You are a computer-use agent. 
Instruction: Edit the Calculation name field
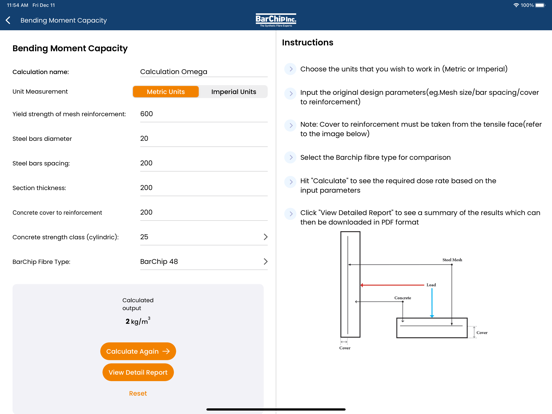click(204, 71)
